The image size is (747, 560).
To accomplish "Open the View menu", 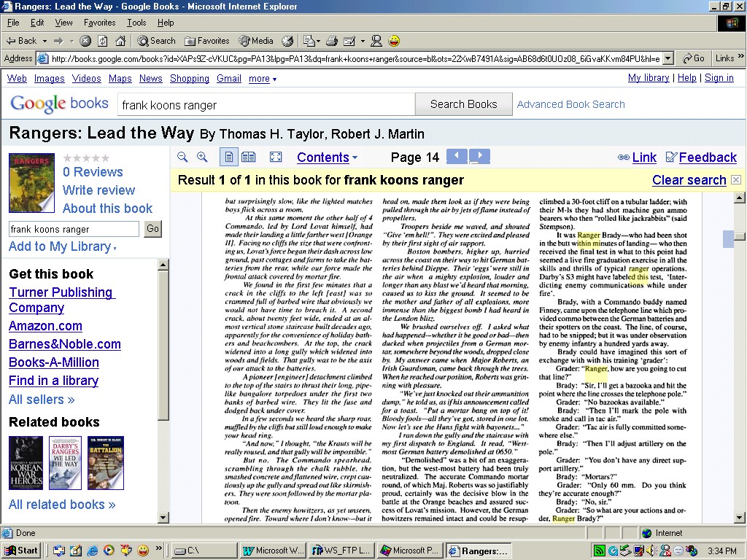I will pyautogui.click(x=64, y=23).
